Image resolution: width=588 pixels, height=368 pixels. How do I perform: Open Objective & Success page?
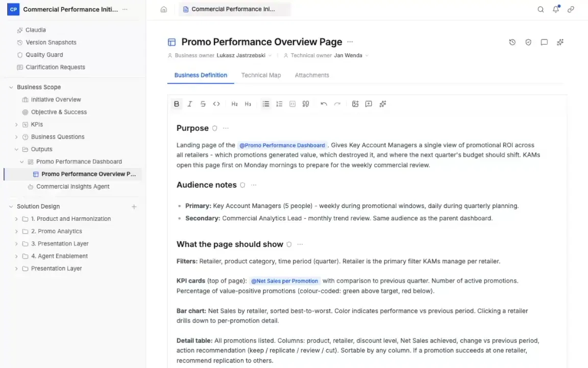[59, 112]
